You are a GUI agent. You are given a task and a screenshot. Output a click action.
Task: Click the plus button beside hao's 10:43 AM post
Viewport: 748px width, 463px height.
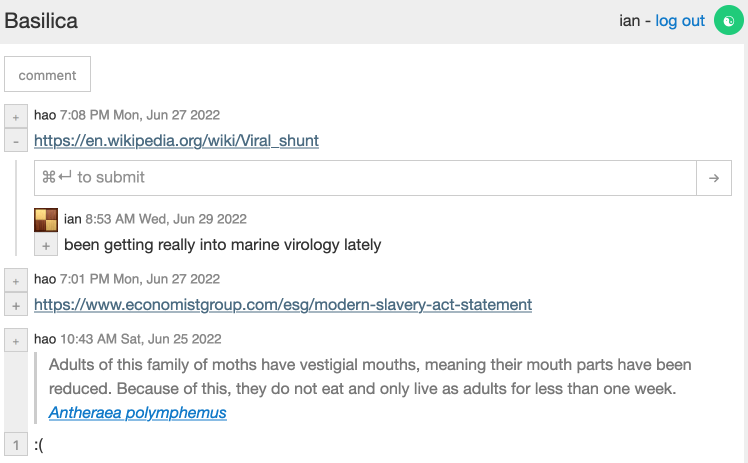16,341
